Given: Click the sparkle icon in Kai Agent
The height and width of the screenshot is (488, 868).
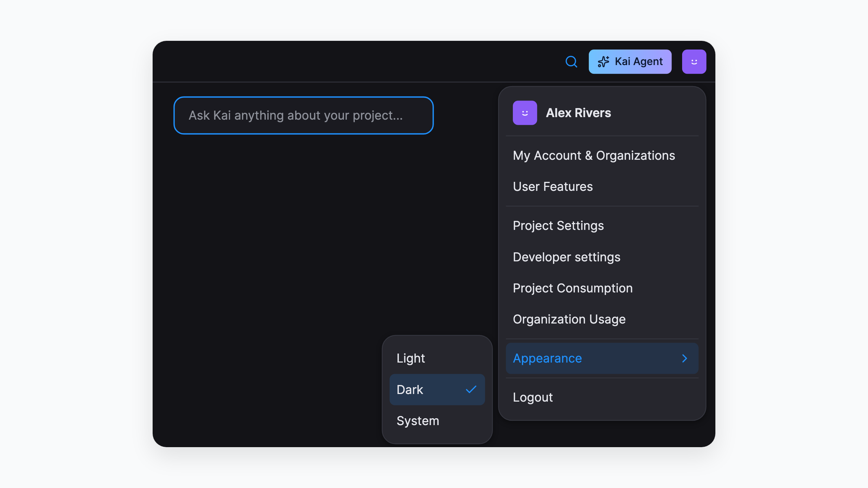Looking at the screenshot, I should pos(603,62).
